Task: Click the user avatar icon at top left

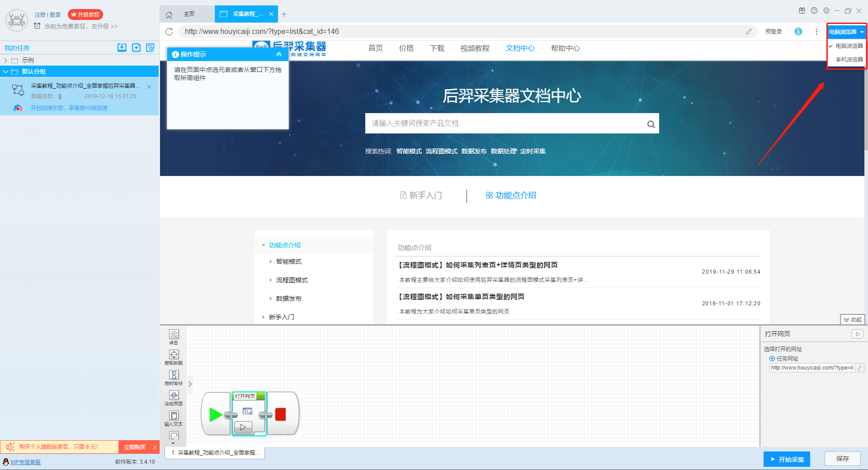Action: [x=17, y=20]
